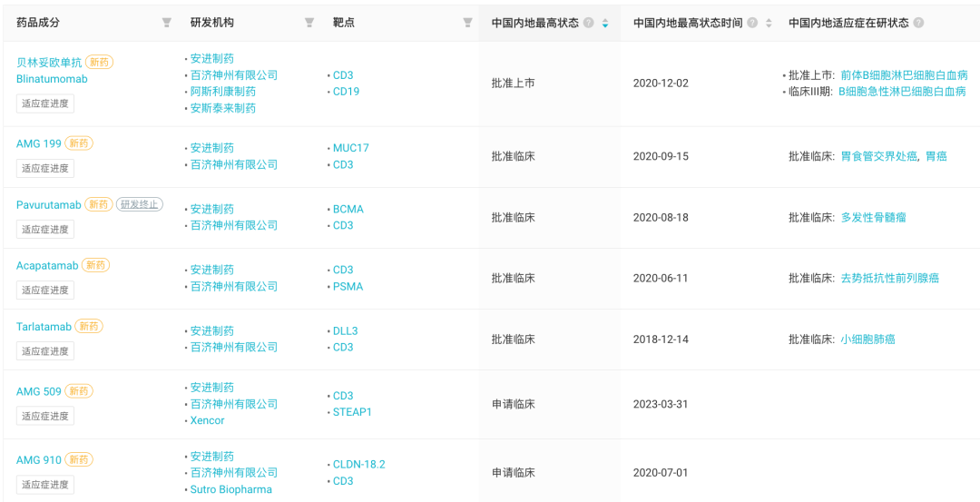Screen dimensions: 980x502
Task: Open 阿斯利康制药 organization link
Action: point(223,92)
